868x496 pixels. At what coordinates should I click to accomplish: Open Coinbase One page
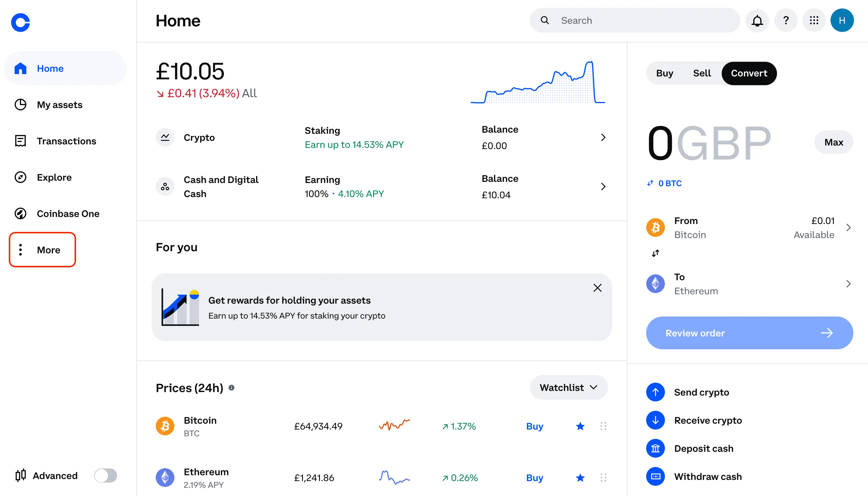(x=57, y=213)
